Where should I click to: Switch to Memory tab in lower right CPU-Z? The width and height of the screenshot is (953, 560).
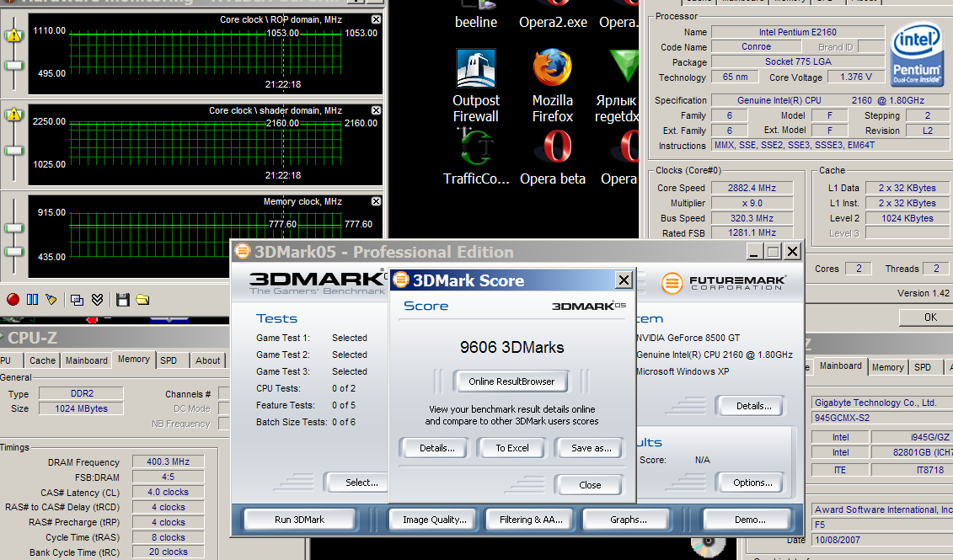click(x=888, y=367)
